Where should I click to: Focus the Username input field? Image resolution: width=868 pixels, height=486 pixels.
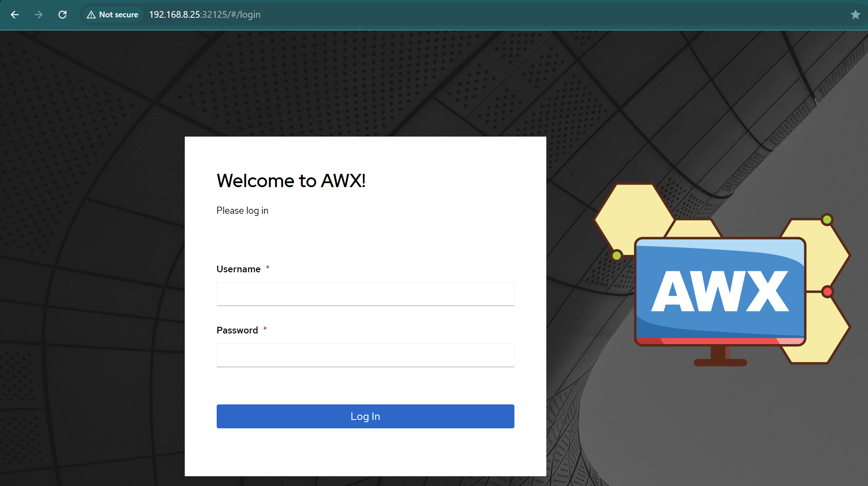tap(365, 294)
